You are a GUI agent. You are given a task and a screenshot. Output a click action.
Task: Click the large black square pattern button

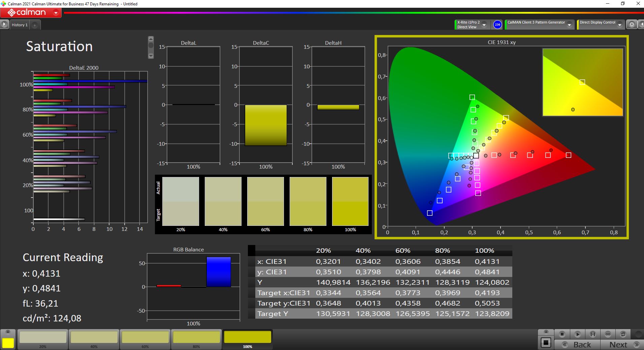tap(546, 343)
